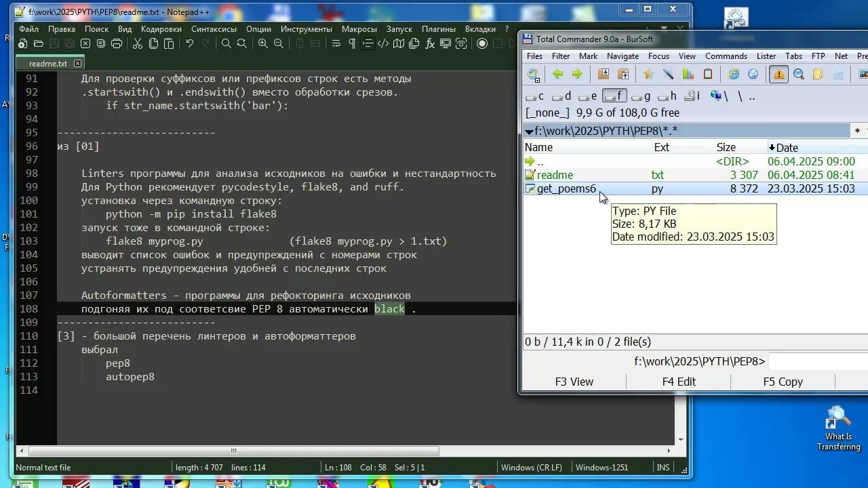Viewport: 868px width, 488px height.
Task: Click the Size column header in Total Commander
Action: pos(726,148)
